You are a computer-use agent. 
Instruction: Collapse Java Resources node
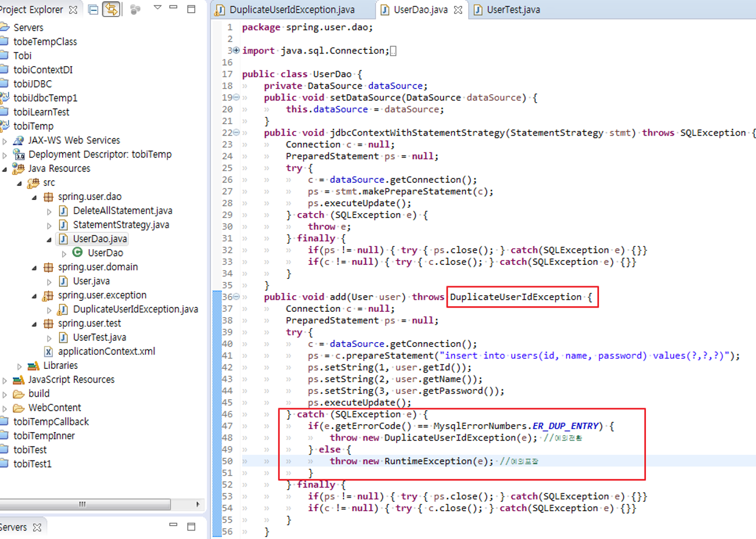(5, 168)
